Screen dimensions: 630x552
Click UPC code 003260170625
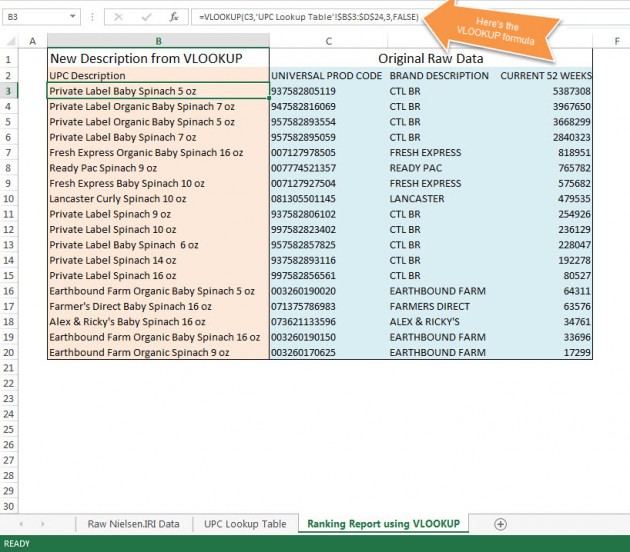point(303,353)
